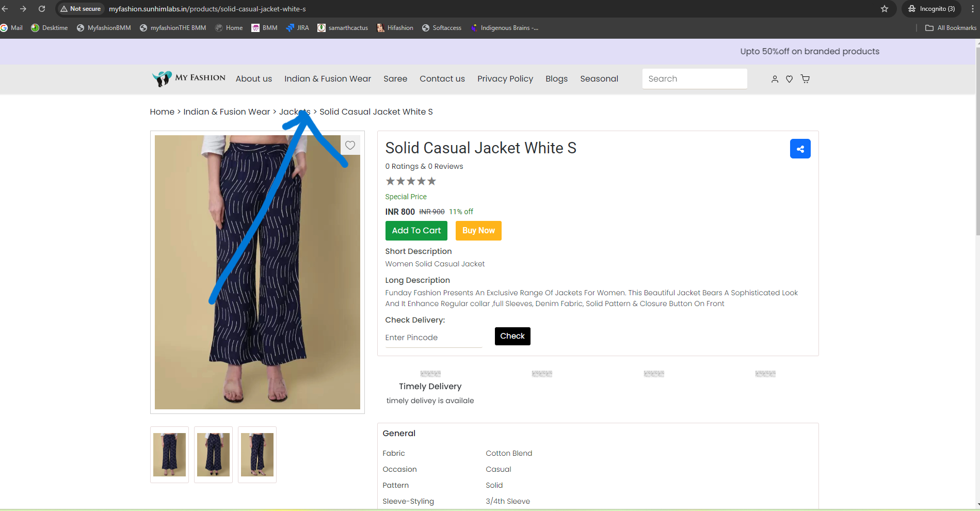The image size is (980, 511).
Task: Open the Mail bookmark
Action: point(11,28)
